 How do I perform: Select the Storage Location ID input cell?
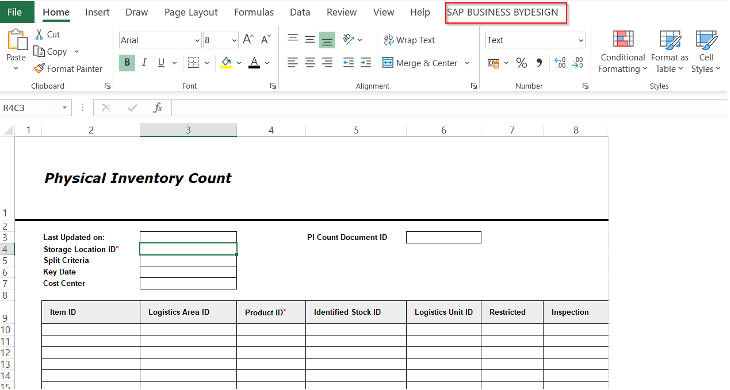[x=188, y=249]
